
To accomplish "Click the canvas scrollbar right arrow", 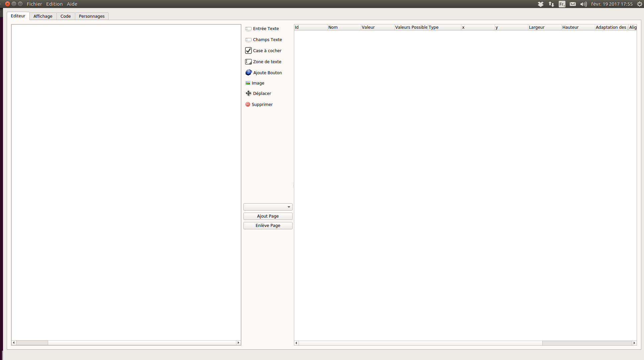I will pos(238,343).
